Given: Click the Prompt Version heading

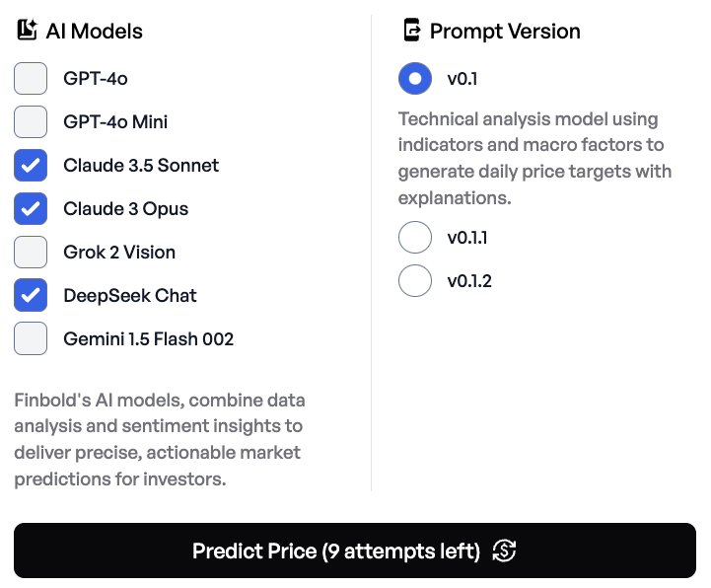Looking at the screenshot, I should (x=505, y=32).
